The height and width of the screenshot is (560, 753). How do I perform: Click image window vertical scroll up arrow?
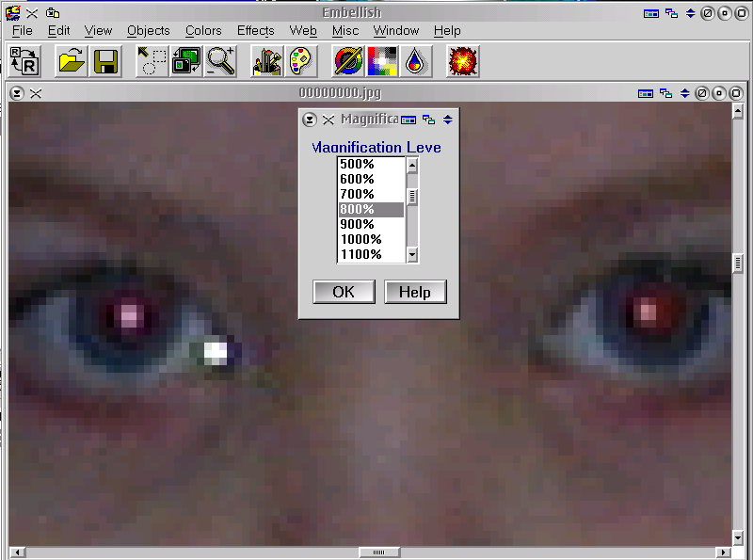[738, 112]
